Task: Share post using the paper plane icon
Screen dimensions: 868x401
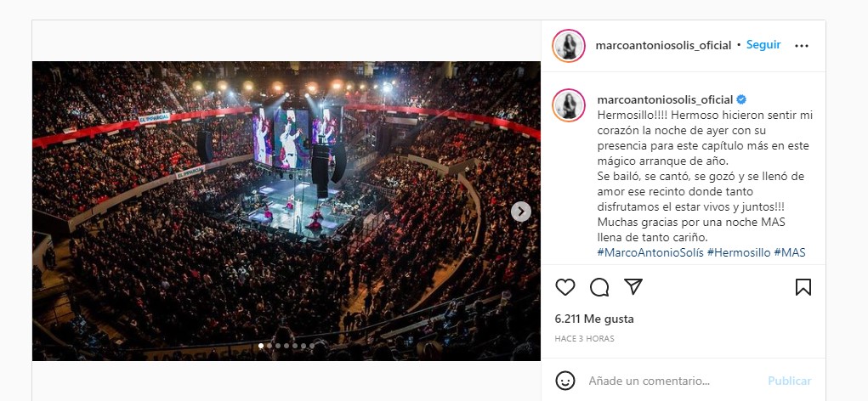Action: [633, 286]
